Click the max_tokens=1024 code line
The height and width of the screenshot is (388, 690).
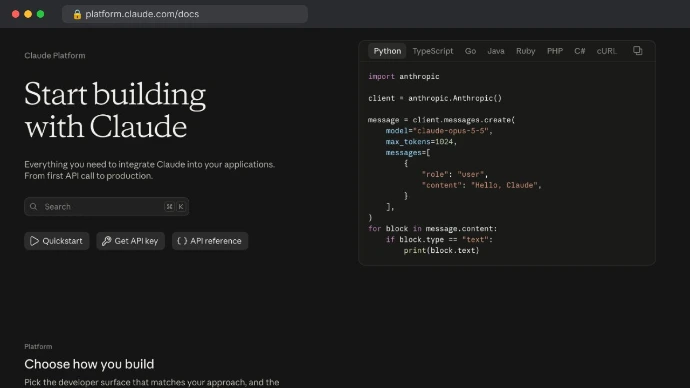click(421, 142)
